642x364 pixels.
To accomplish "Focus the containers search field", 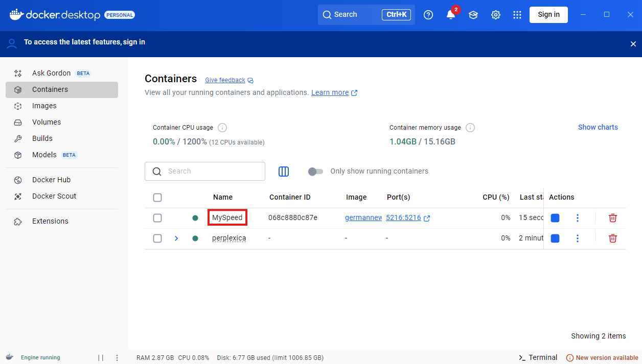I will 205,172.
